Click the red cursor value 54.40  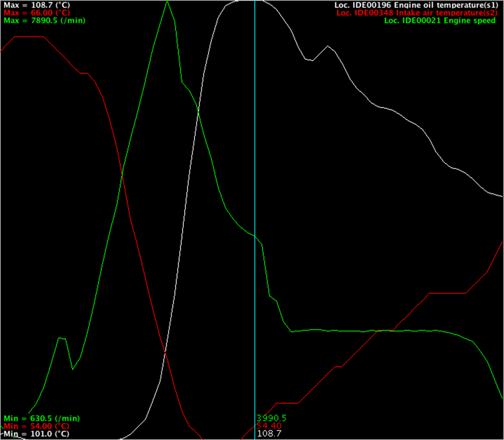click(269, 426)
